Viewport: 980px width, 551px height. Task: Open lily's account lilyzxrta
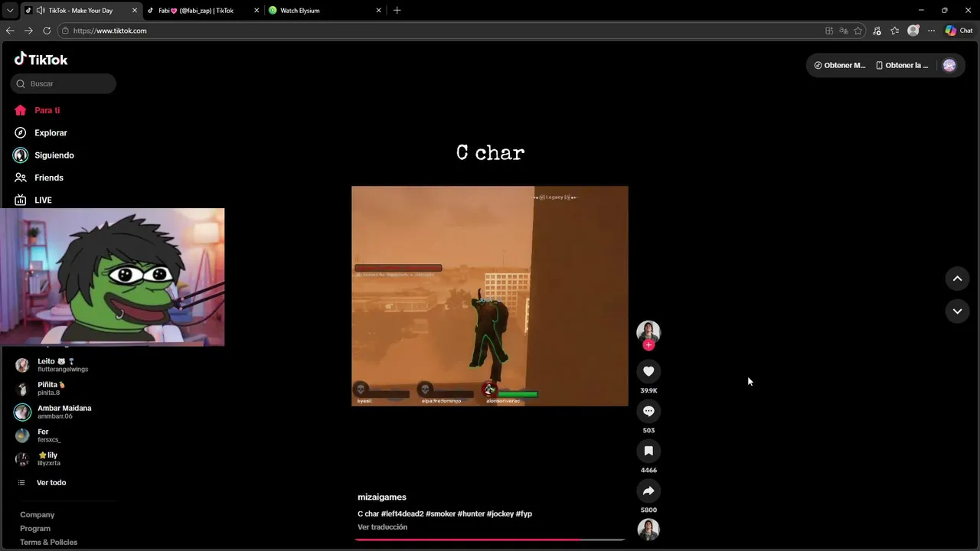click(63, 459)
